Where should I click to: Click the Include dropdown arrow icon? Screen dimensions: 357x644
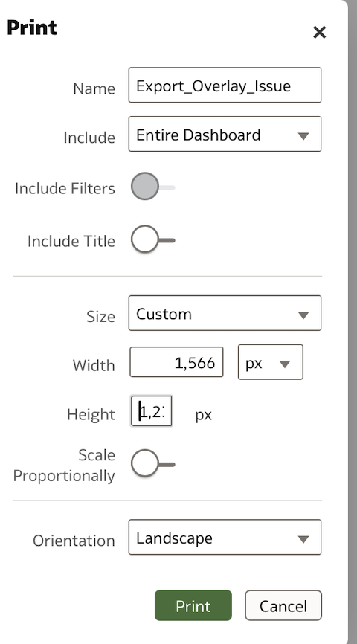(303, 135)
